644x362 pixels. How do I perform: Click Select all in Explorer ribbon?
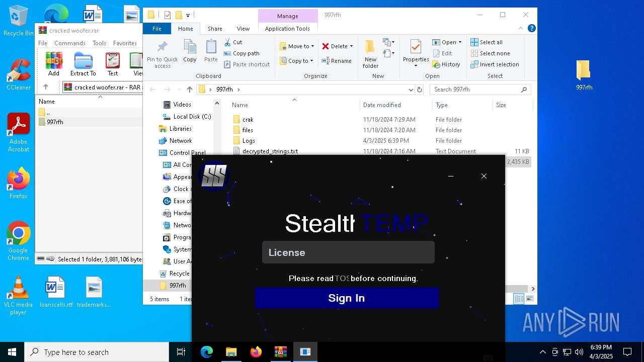pyautogui.click(x=487, y=42)
